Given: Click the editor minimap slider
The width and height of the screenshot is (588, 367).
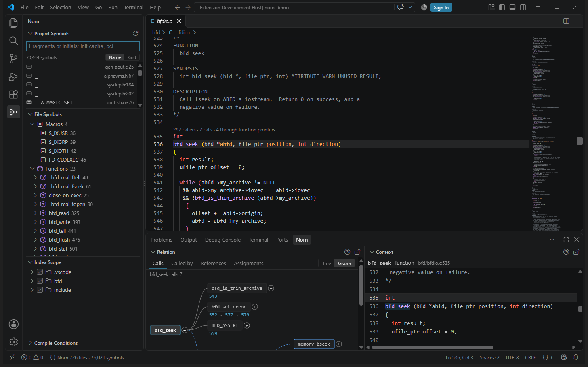Looking at the screenshot, I should click(x=580, y=141).
